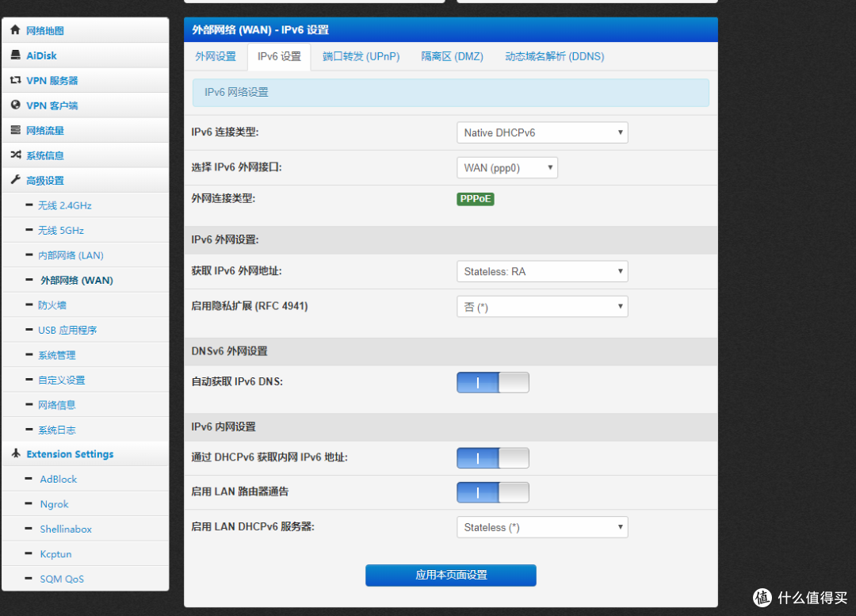The width and height of the screenshot is (856, 616).
Task: Open IPv6 连接类型 dropdown showing Native DHCPv6
Action: [542, 132]
